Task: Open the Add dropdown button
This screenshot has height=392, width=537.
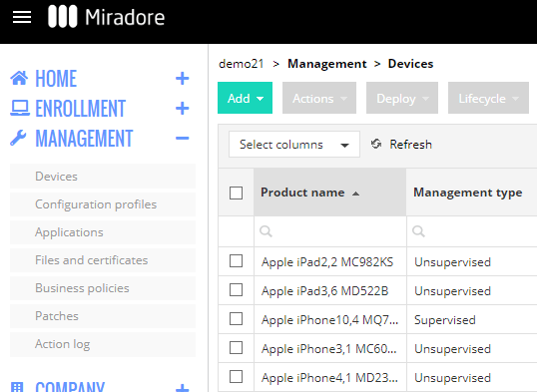Action: point(245,98)
